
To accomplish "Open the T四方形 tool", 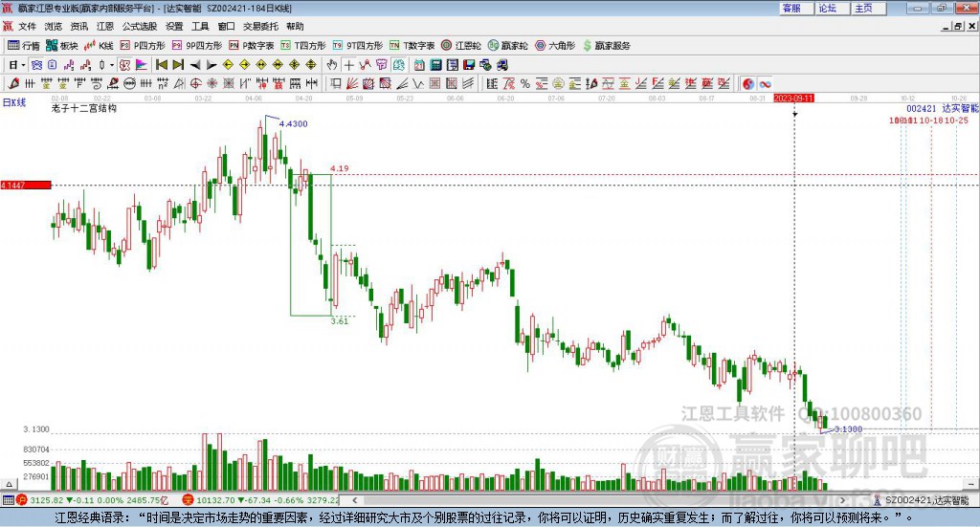I will (303, 46).
